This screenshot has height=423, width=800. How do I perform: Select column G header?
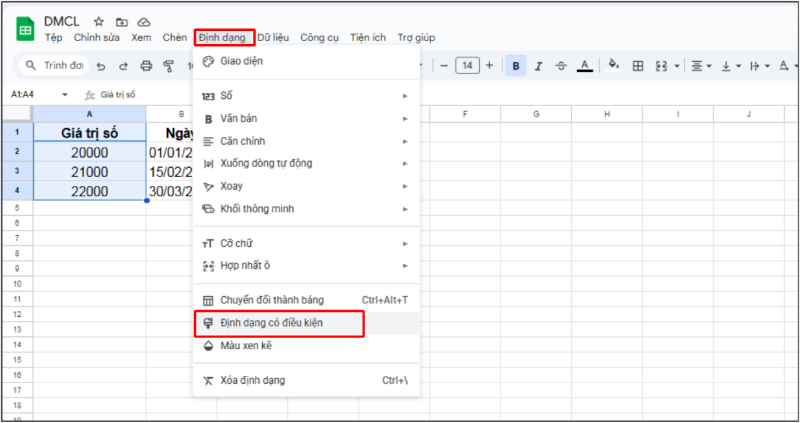536,114
